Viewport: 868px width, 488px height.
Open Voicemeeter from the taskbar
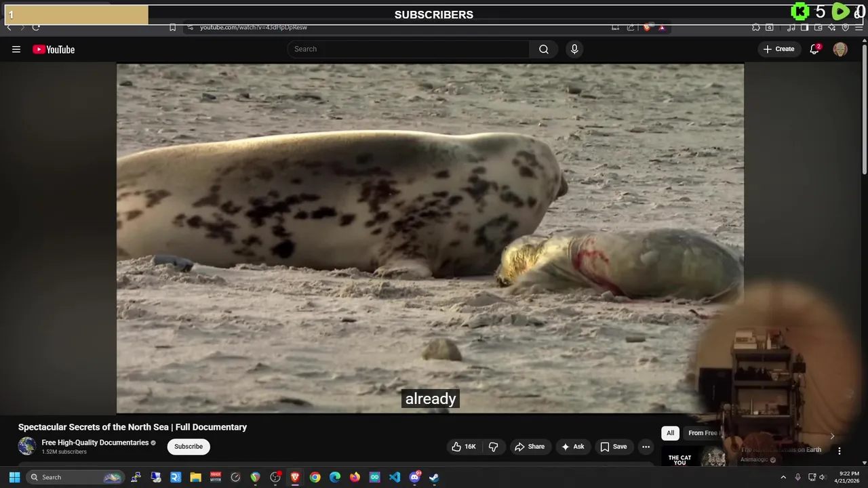216,477
